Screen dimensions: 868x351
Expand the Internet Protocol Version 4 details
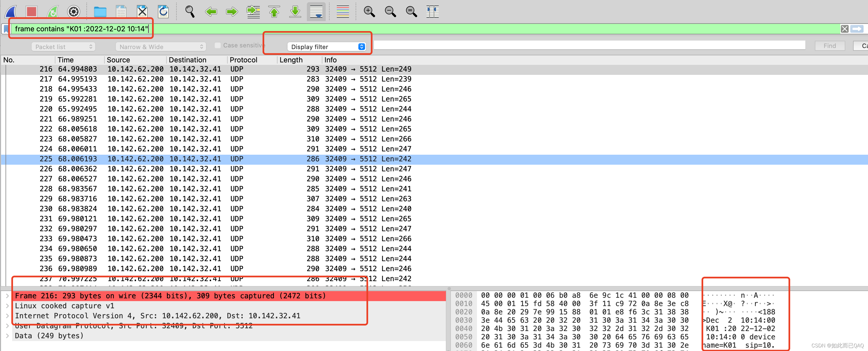click(7, 316)
